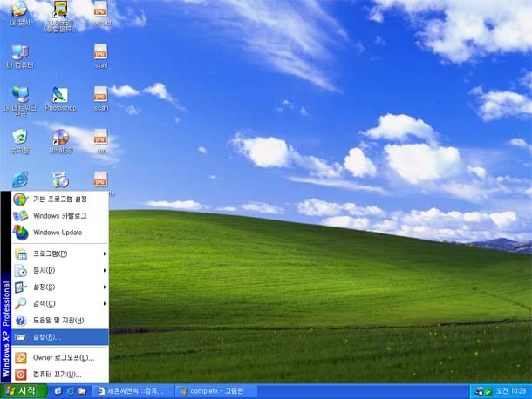This screenshot has height=399, width=532.
Task: Switch to complete - 그림판 taskbar window
Action: [x=216, y=391]
